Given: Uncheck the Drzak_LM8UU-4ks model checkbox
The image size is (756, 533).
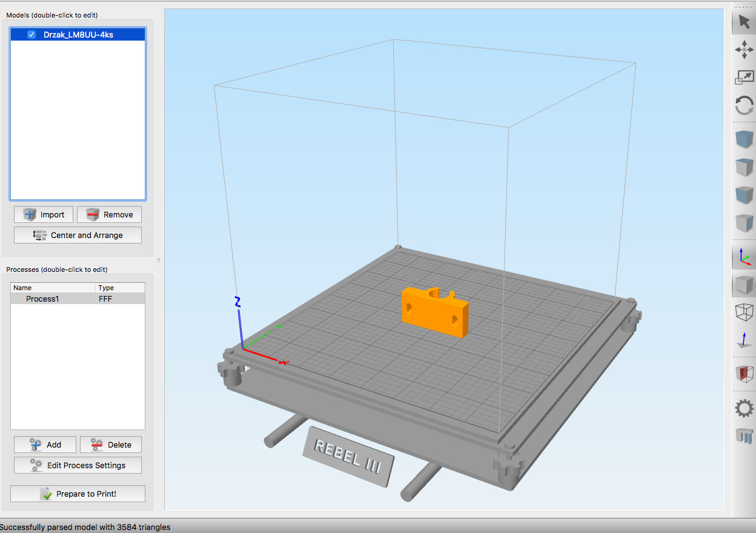Looking at the screenshot, I should (x=31, y=35).
